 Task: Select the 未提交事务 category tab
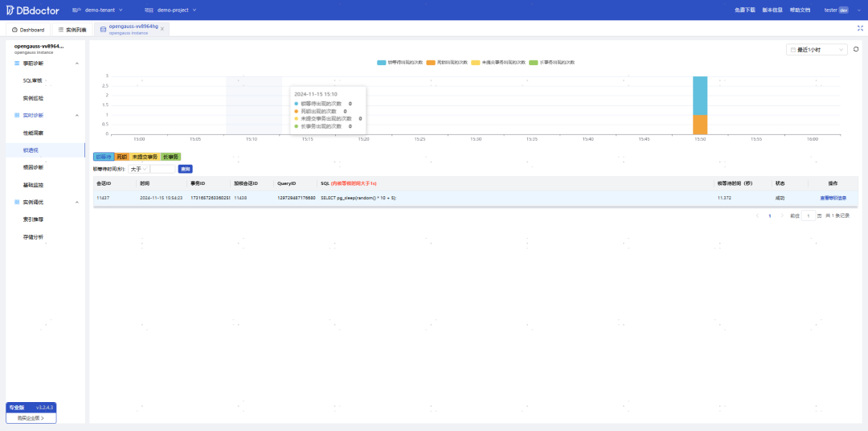click(x=145, y=157)
